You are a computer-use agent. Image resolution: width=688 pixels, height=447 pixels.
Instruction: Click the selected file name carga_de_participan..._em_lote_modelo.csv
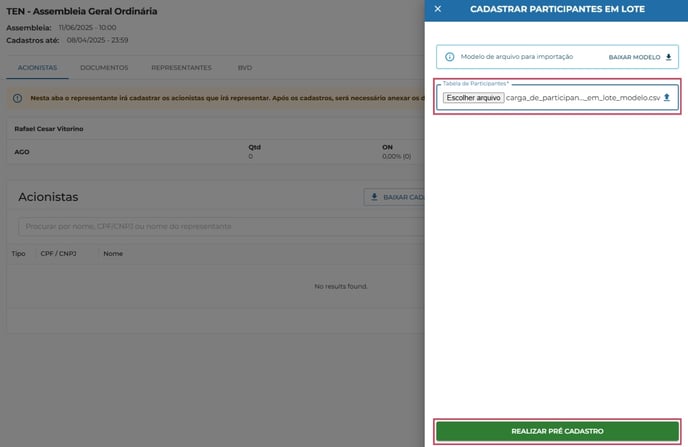click(583, 98)
